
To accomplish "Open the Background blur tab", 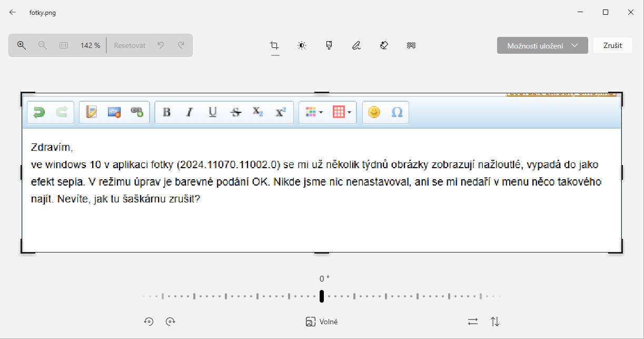I will [411, 45].
